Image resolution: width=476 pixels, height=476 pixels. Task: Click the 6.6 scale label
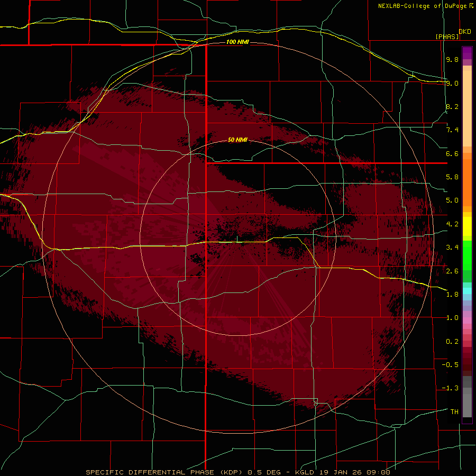pos(452,153)
